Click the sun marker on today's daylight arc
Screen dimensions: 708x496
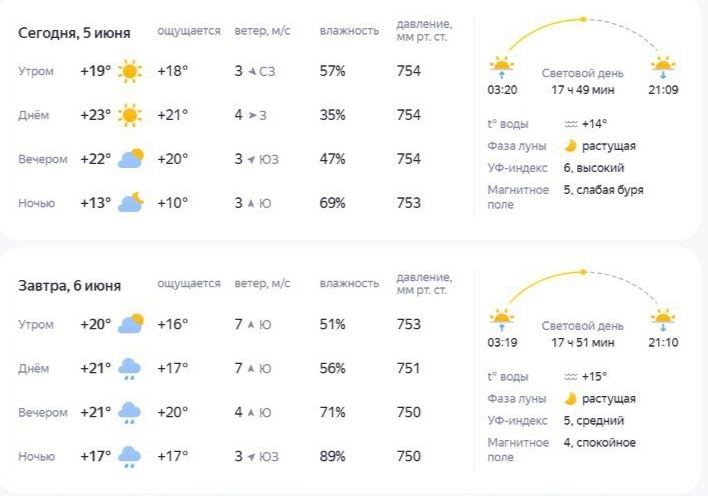click(x=583, y=19)
